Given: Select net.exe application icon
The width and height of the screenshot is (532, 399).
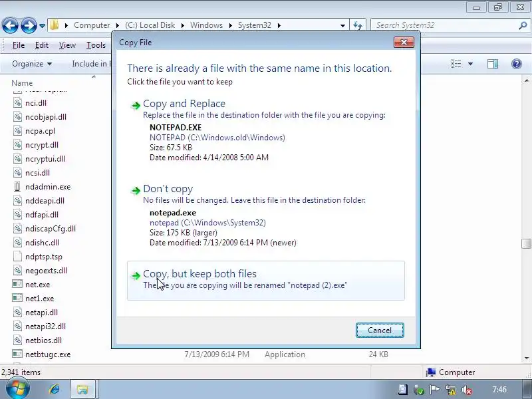Looking at the screenshot, I should (17, 285).
